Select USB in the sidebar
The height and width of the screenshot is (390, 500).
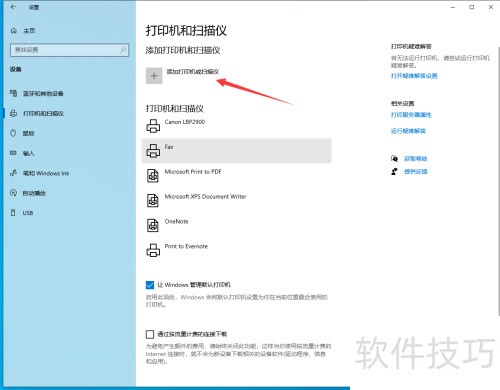coord(28,213)
